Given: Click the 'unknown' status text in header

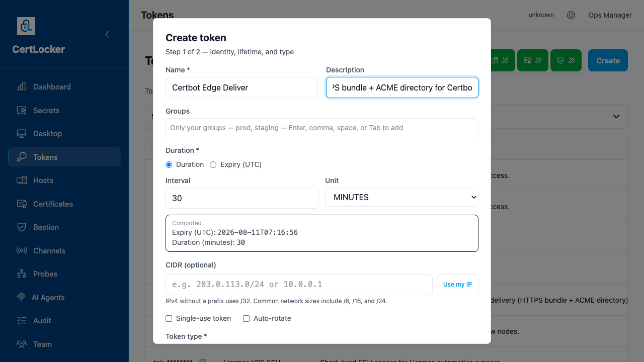Looking at the screenshot, I should (541, 15).
